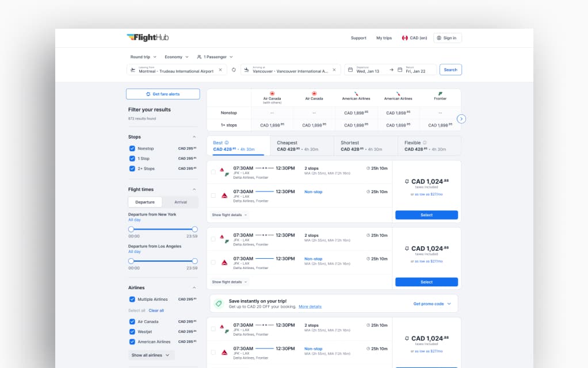Click the next airlines arrow in price grid
Image resolution: width=588 pixels, height=368 pixels.
[461, 119]
